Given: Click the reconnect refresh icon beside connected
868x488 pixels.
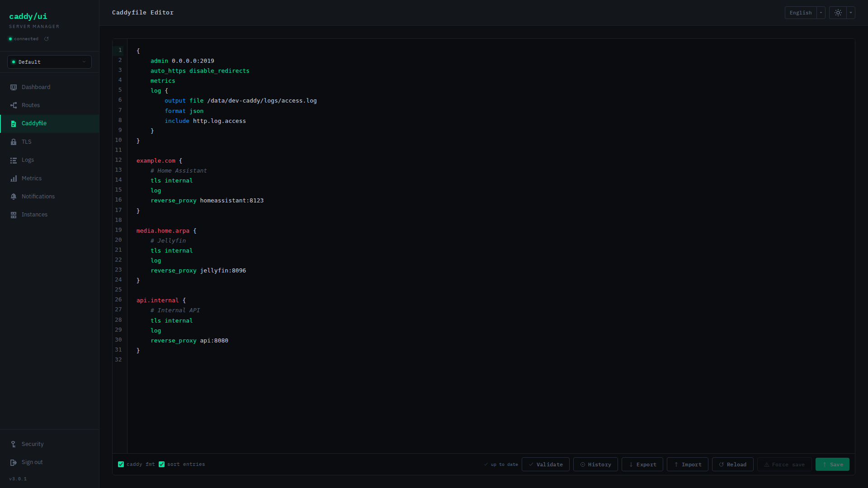Looking at the screenshot, I should coord(47,39).
